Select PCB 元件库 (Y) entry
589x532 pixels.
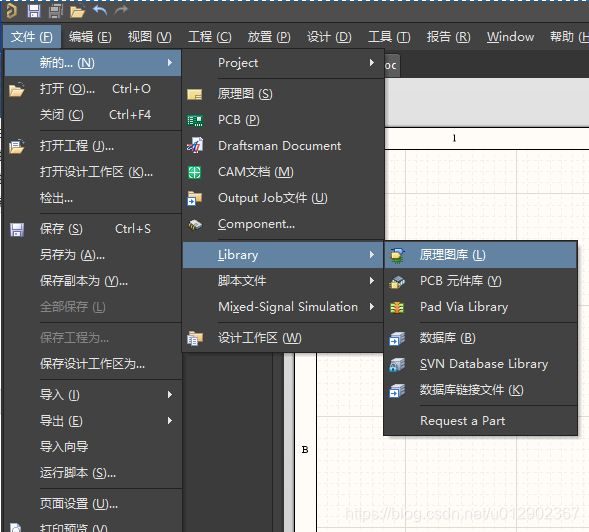(x=480, y=281)
